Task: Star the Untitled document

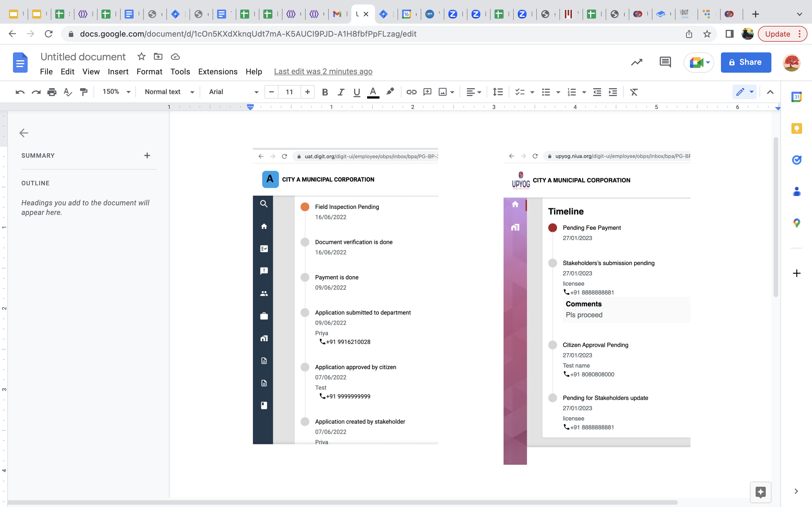Action: coord(141,56)
